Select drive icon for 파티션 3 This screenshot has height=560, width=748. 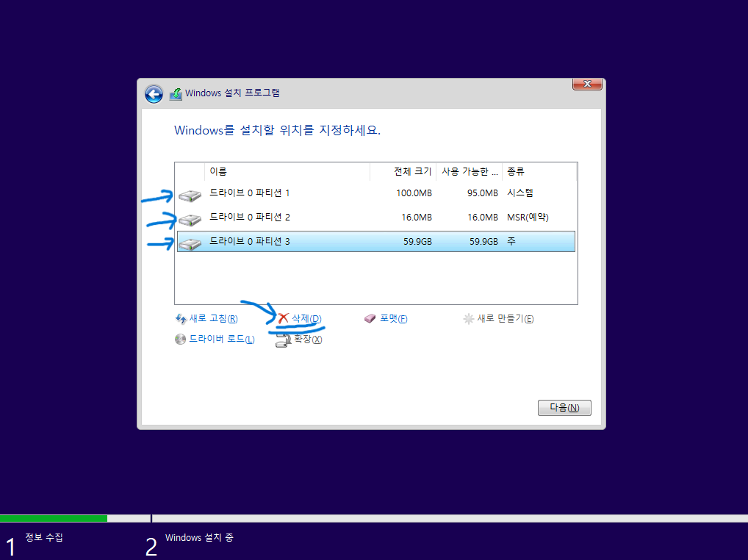190,244
